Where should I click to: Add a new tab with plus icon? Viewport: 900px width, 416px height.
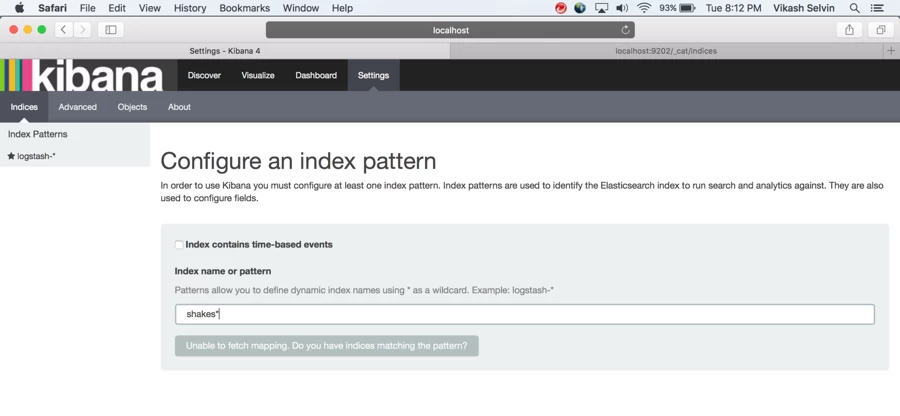tap(891, 50)
